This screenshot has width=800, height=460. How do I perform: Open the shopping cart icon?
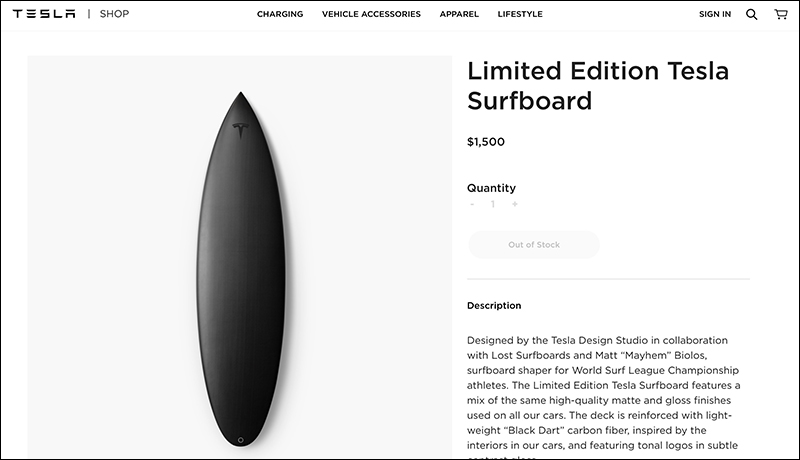(x=781, y=14)
